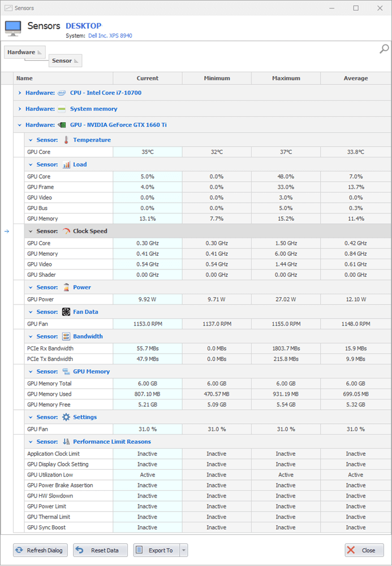Viewport: 392px width, 566px height.
Task: Click the search magnifier icon
Action: [x=384, y=49]
